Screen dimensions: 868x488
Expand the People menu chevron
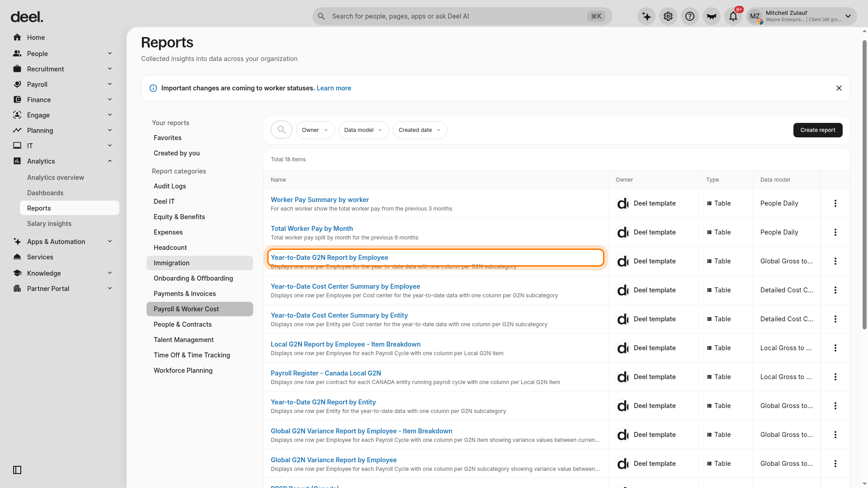click(x=110, y=54)
